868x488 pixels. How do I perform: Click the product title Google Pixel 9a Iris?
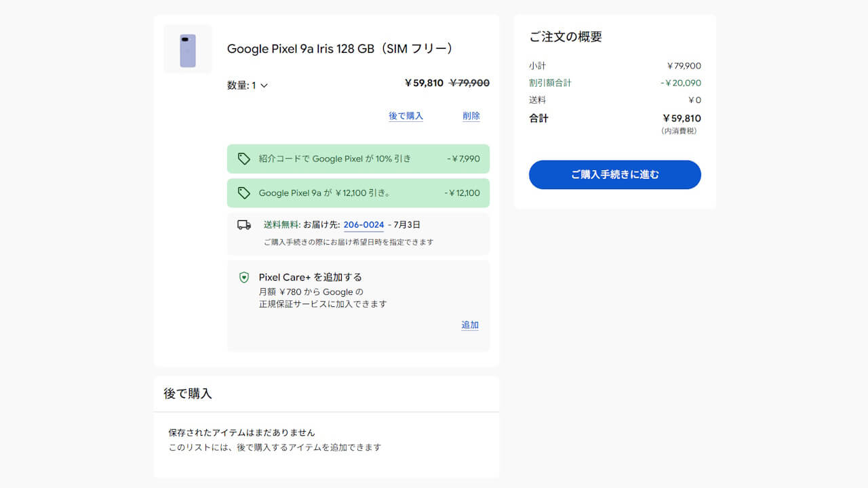click(x=340, y=49)
